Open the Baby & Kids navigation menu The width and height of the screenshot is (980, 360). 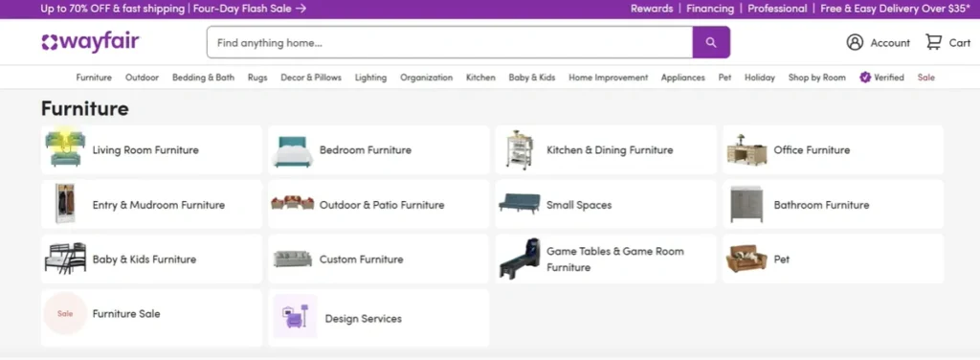[x=532, y=78]
